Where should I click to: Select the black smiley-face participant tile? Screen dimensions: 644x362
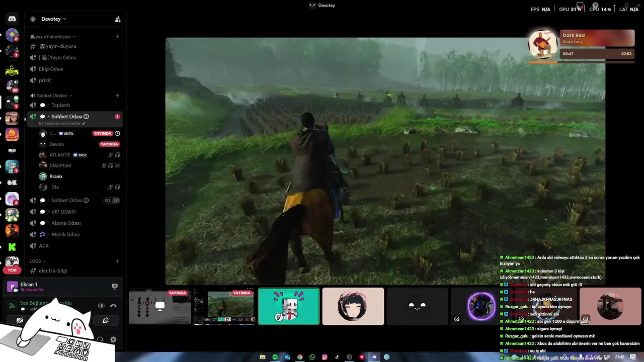click(x=417, y=306)
